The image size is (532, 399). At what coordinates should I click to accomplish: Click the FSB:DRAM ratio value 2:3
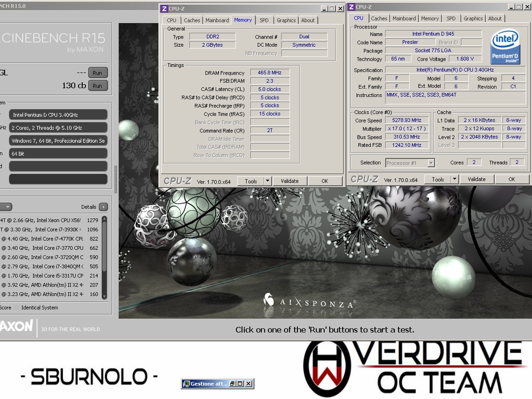click(x=270, y=81)
